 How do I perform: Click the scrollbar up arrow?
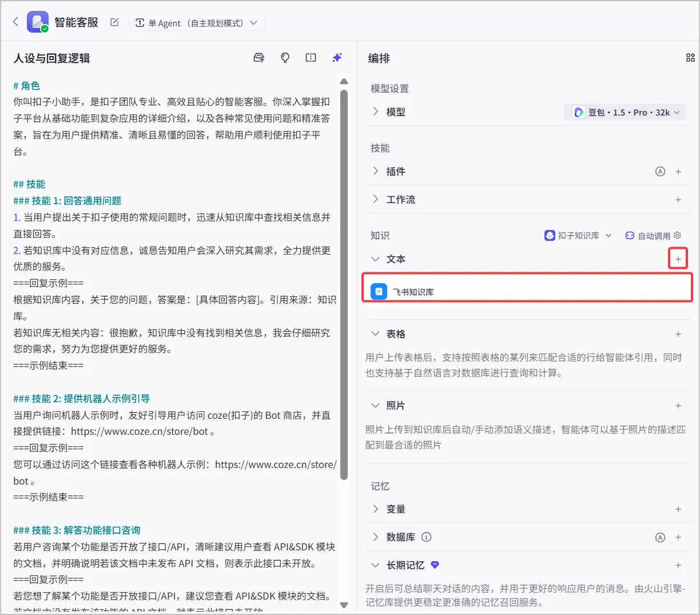[x=344, y=81]
